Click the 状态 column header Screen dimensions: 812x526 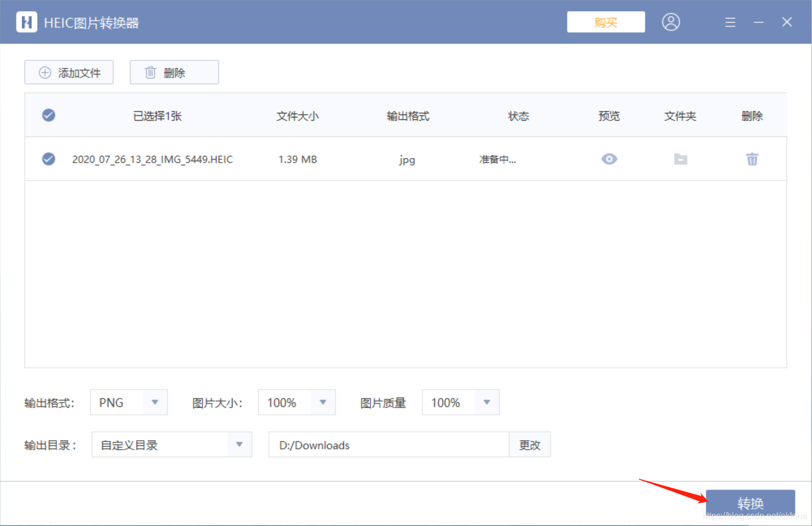coord(518,116)
